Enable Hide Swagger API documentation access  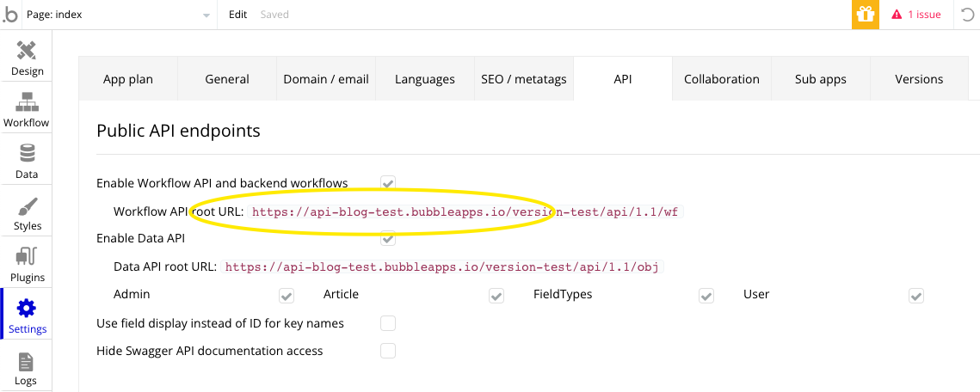click(388, 350)
